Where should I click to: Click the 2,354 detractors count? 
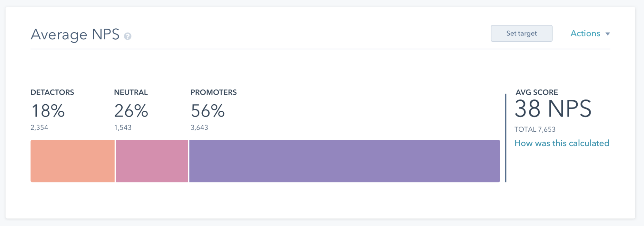tap(39, 128)
